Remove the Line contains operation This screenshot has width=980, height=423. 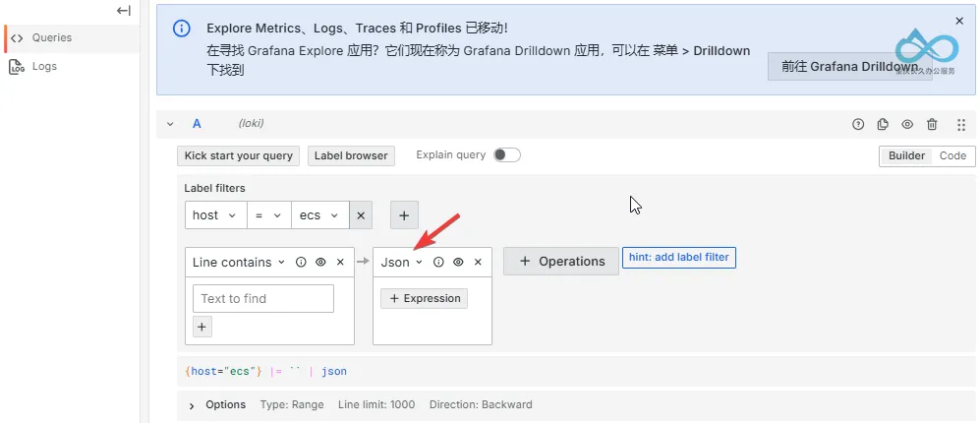pos(341,263)
